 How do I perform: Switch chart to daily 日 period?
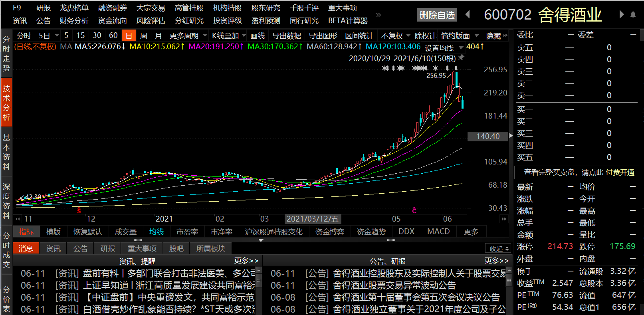click(x=129, y=36)
